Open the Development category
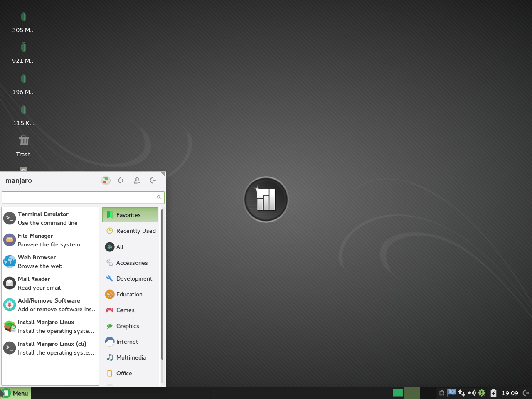The image size is (532, 399). pyautogui.click(x=130, y=278)
